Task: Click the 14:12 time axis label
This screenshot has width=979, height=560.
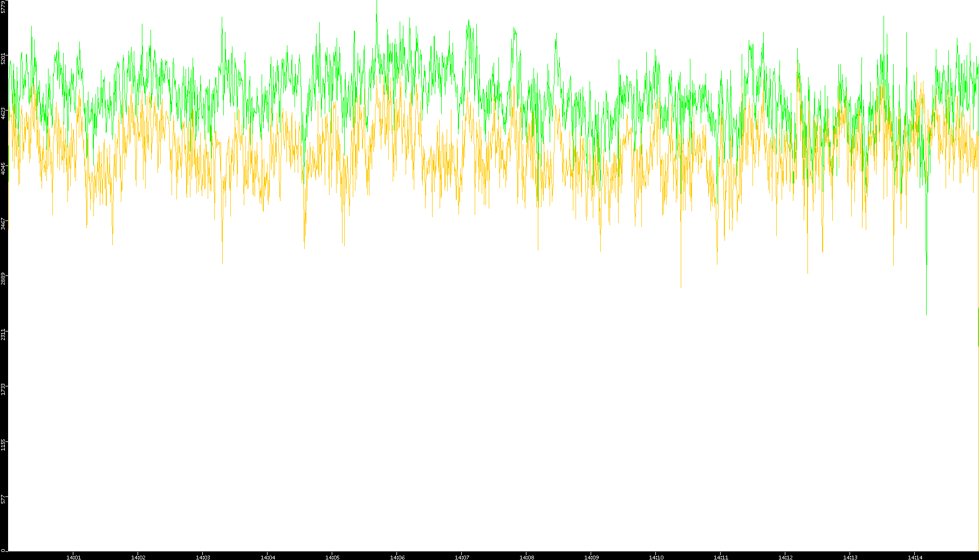Action: click(785, 557)
